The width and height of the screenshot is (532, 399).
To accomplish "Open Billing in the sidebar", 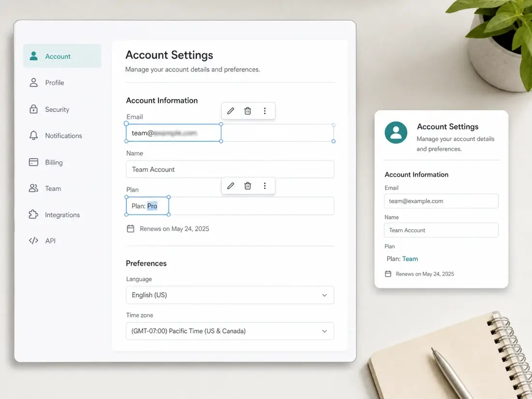I will [x=62, y=162].
